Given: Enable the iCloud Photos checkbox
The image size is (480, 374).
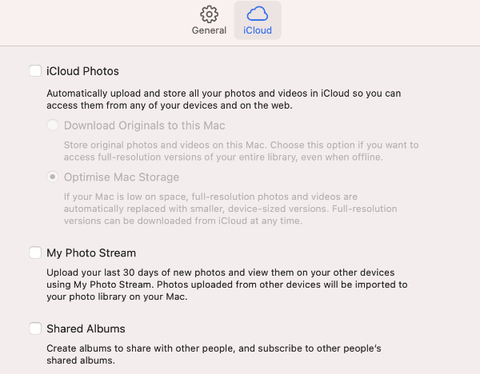Looking at the screenshot, I should pyautogui.click(x=35, y=71).
